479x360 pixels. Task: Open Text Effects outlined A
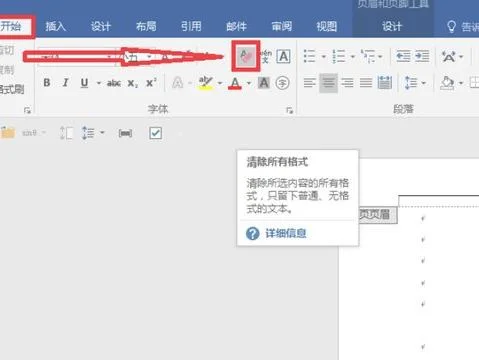[178, 83]
